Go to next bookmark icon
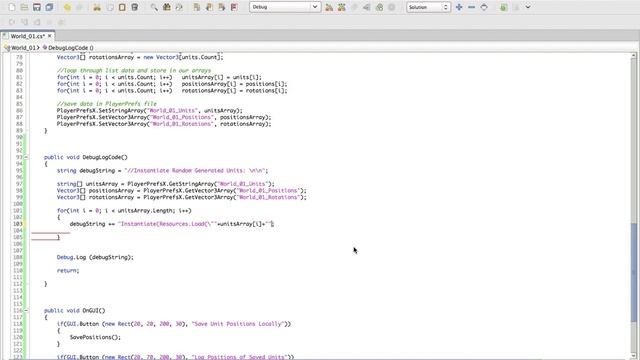 click(222, 7)
